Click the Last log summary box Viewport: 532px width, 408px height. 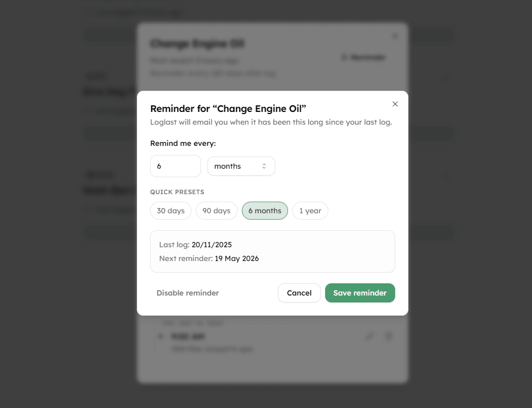pos(272,251)
